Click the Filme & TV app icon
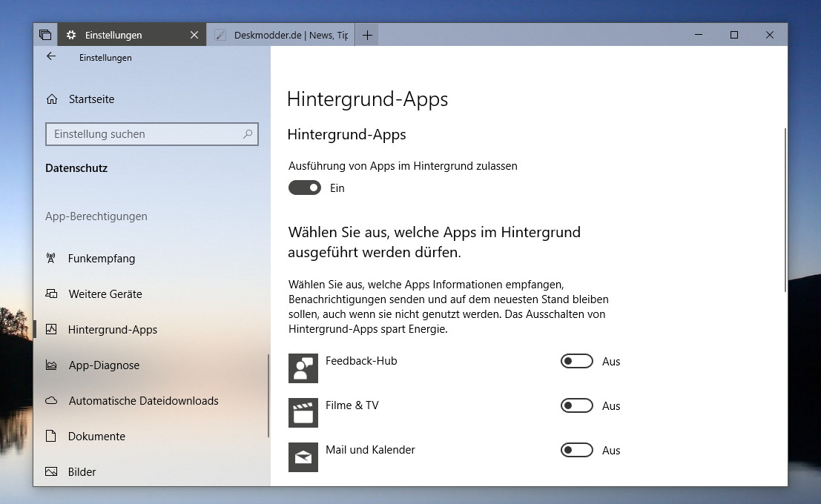The image size is (821, 504). pyautogui.click(x=303, y=412)
